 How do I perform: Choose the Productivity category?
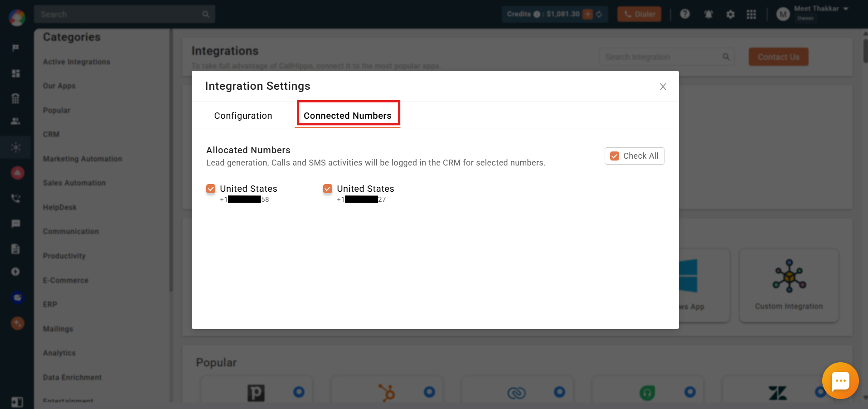64,256
